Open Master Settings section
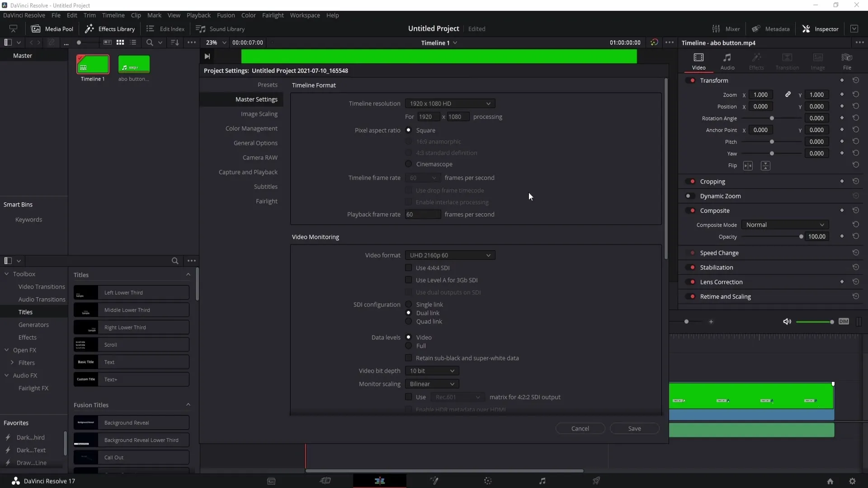Screen dimensions: 868x488 [x=256, y=99]
